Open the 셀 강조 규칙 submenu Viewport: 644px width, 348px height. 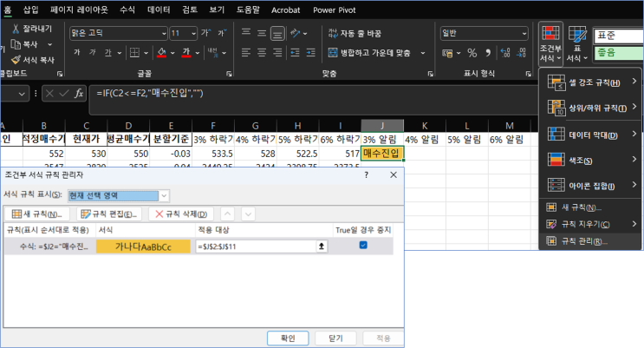pos(592,82)
